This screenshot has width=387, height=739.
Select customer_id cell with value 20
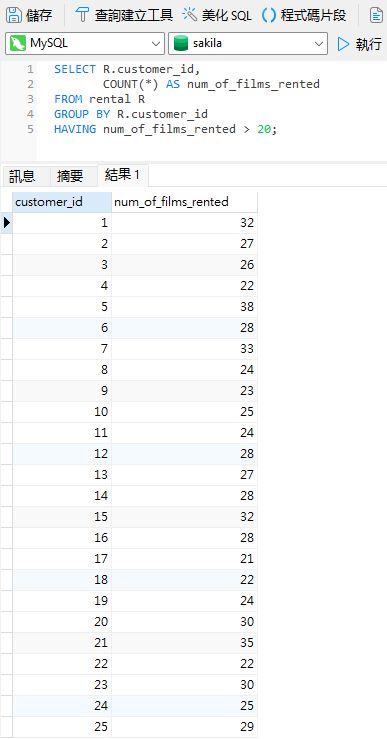[62, 622]
